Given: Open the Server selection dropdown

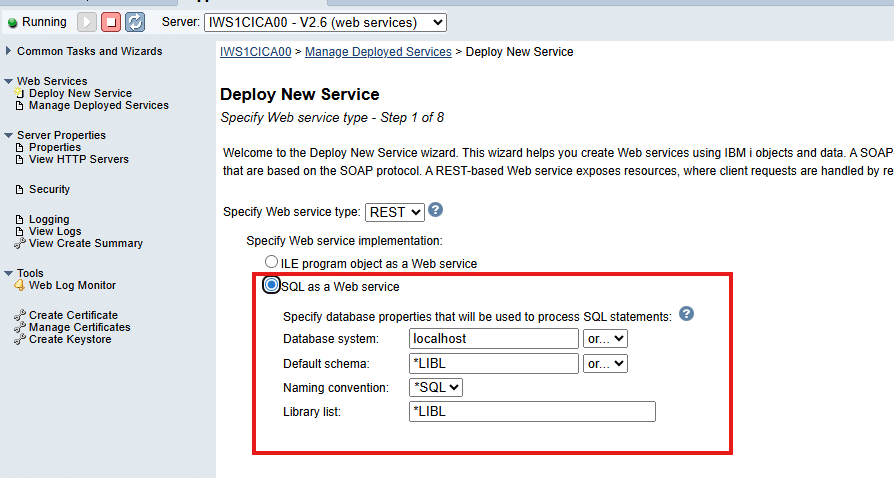Looking at the screenshot, I should (x=325, y=22).
